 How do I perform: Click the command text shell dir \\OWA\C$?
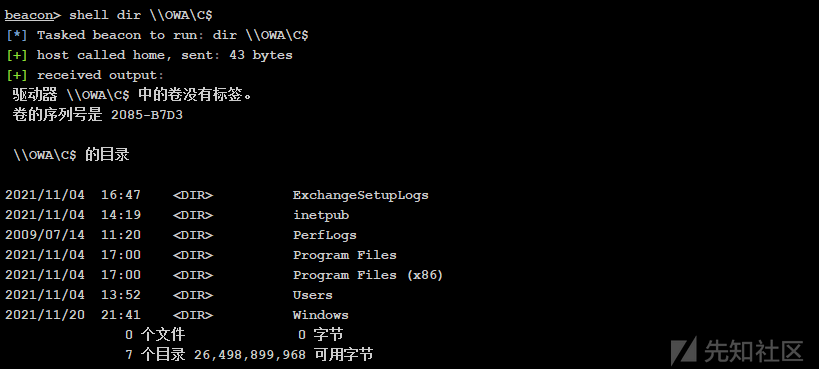pyautogui.click(x=141, y=15)
